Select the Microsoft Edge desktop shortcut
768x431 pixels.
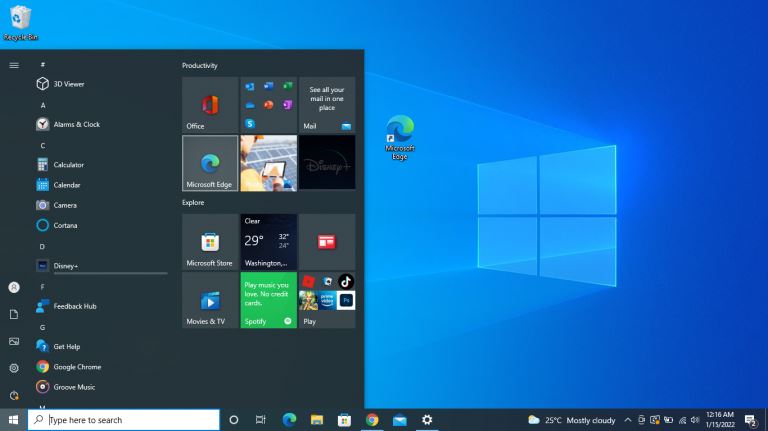(400, 138)
